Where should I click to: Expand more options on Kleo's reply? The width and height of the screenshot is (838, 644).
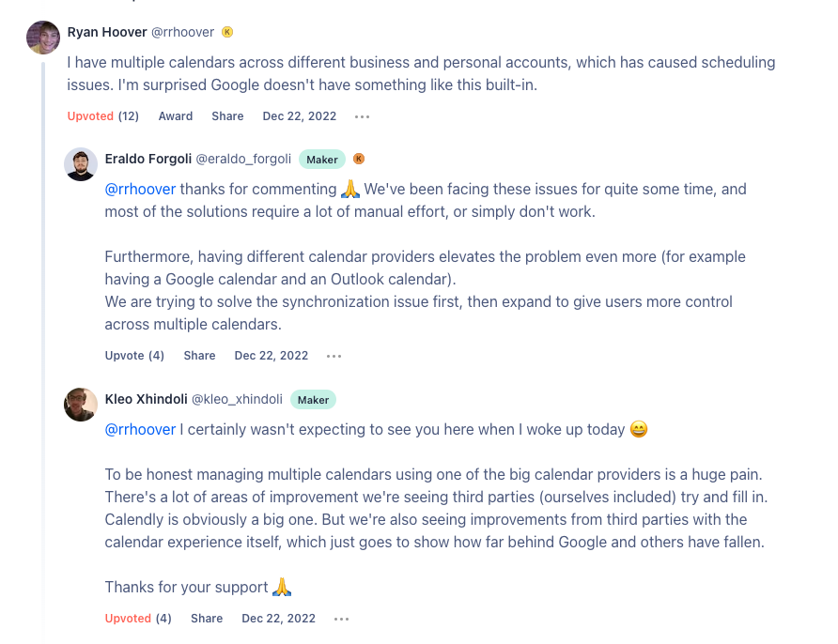click(342, 619)
